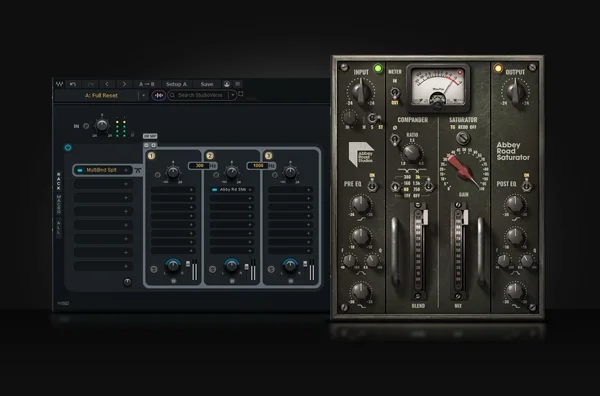The image size is (600, 396).
Task: Flip the POST EQ ON switch
Action: coord(527,186)
